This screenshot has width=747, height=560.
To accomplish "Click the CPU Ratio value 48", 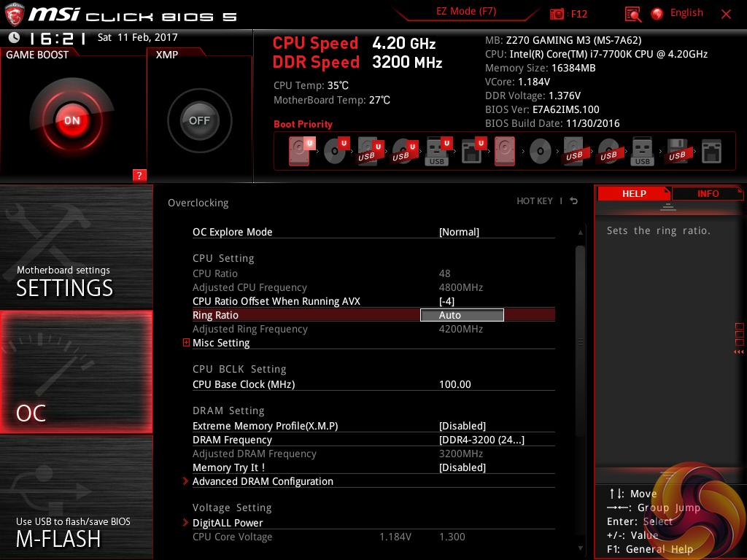I will coord(444,274).
